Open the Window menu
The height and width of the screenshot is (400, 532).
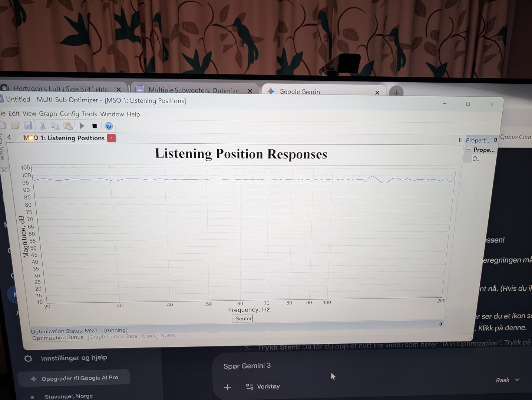pos(112,114)
